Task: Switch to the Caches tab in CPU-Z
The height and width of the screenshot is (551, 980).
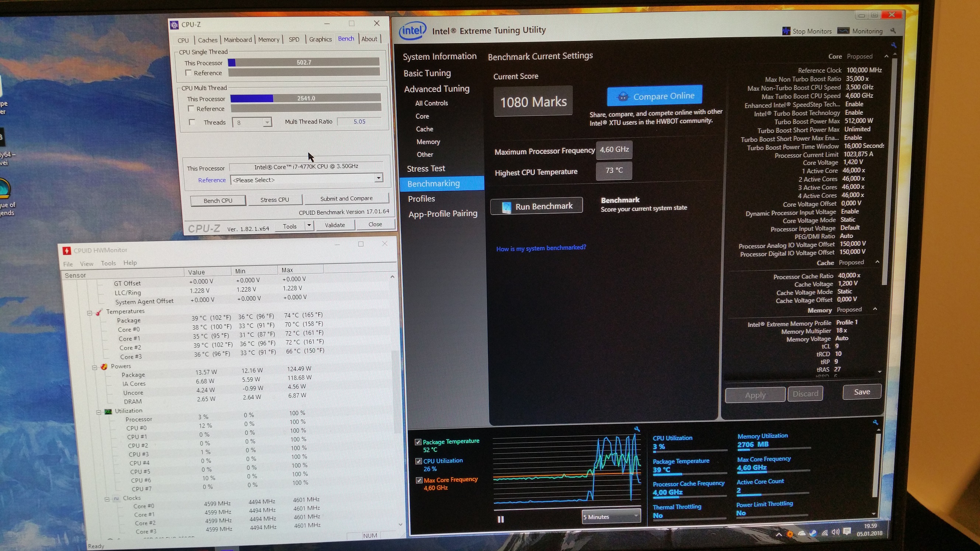Action: 207,40
